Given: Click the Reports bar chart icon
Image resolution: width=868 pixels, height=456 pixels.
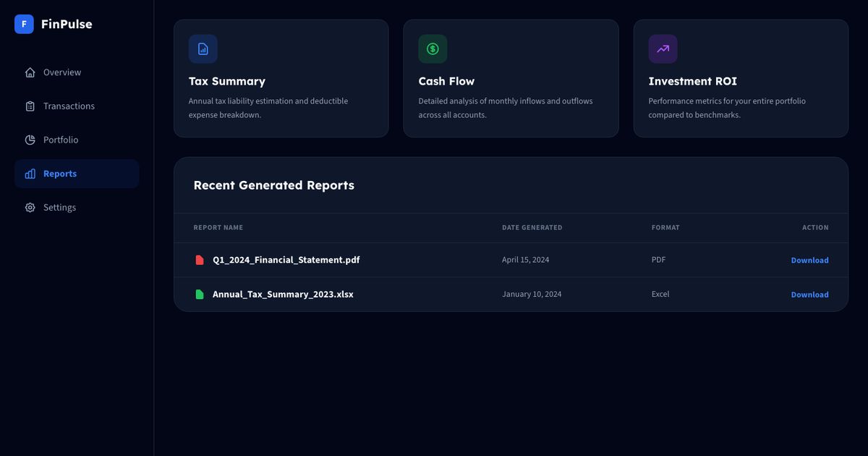Looking at the screenshot, I should click(30, 174).
